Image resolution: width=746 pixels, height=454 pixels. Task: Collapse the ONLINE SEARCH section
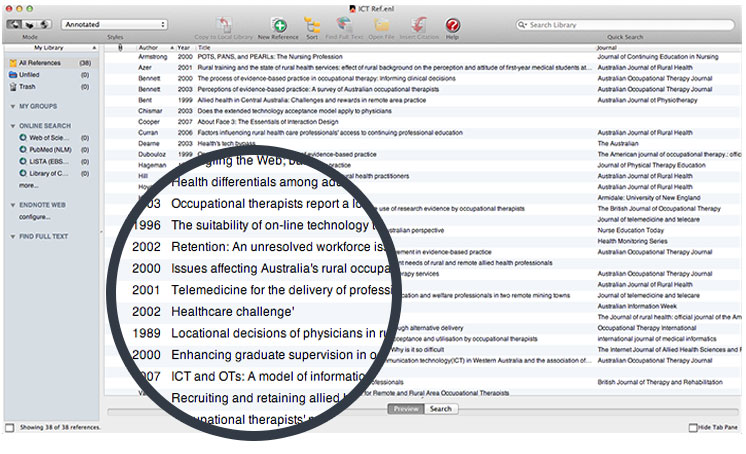pyautogui.click(x=13, y=126)
